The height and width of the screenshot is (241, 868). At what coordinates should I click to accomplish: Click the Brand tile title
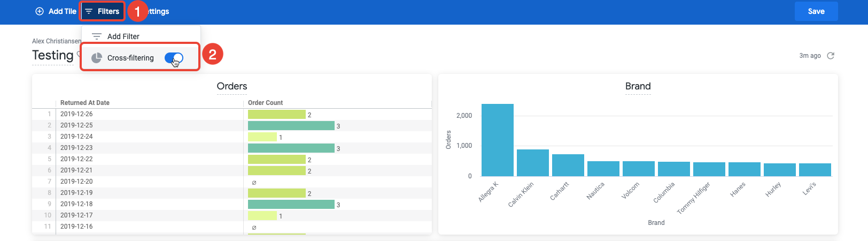point(638,86)
